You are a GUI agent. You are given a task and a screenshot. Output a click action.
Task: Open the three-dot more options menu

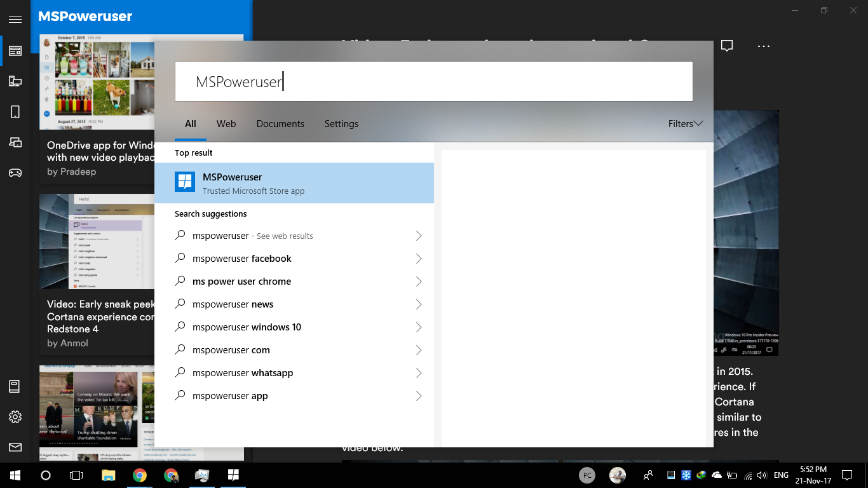pos(764,46)
